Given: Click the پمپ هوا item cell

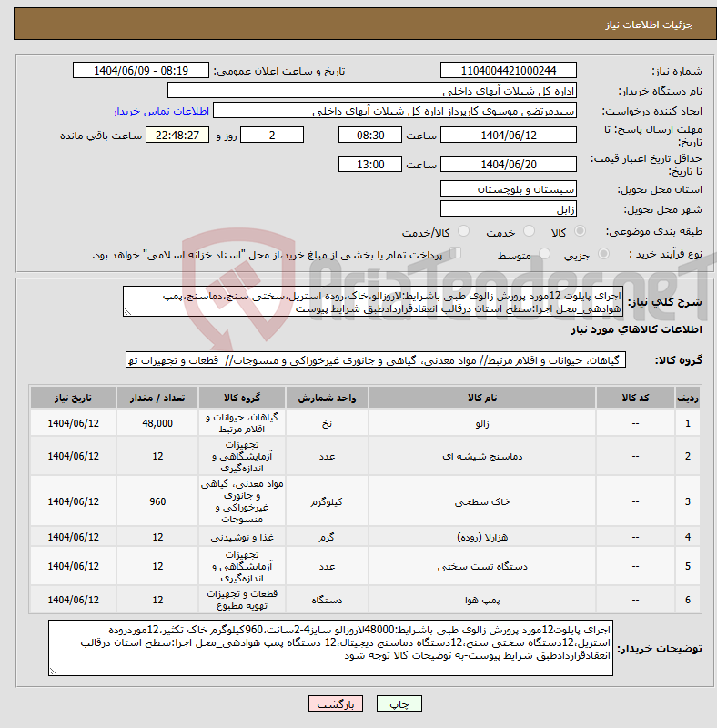Looking at the screenshot, I should tap(482, 600).
